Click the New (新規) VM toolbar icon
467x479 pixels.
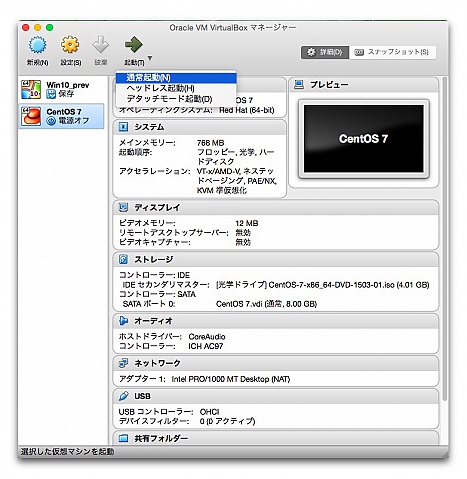click(x=37, y=45)
